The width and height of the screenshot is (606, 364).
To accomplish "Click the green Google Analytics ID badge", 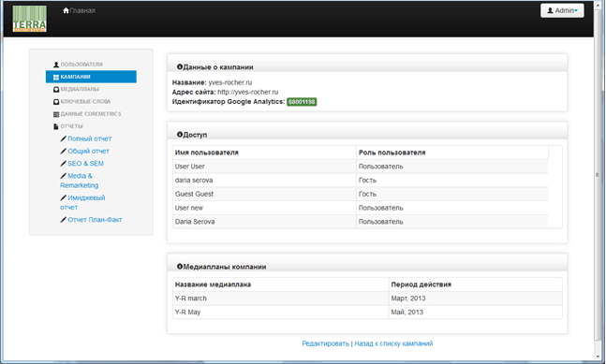I will [x=302, y=102].
